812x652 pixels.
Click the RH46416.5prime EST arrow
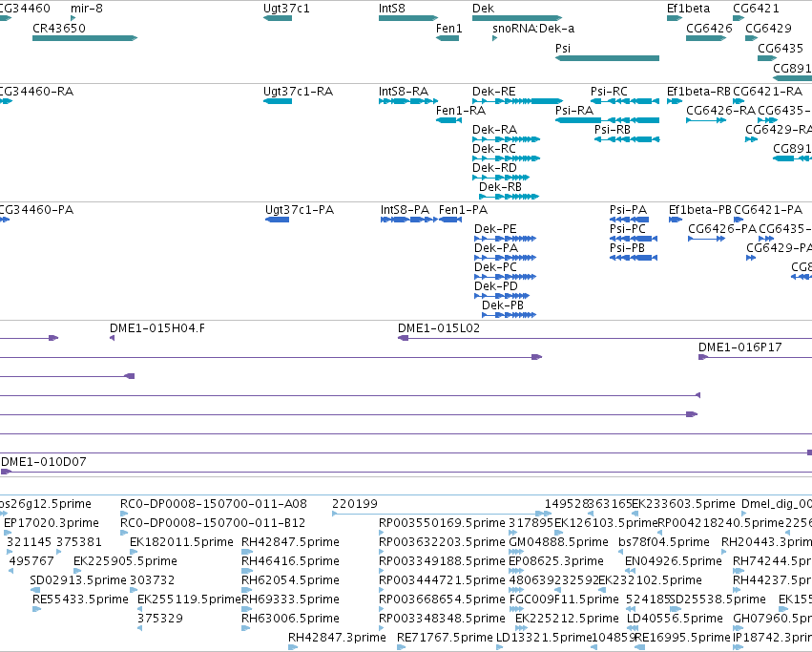(x=246, y=571)
